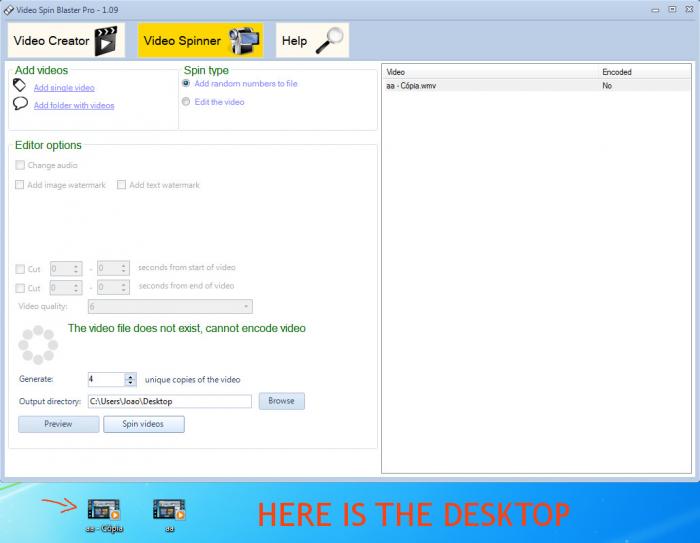Image resolution: width=700 pixels, height=543 pixels.
Task: Click second spinner of cut-from-end row
Action: (113, 288)
